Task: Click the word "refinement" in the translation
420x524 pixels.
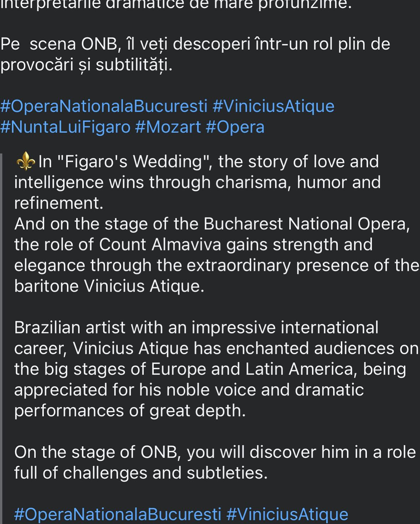Action: 58,203
